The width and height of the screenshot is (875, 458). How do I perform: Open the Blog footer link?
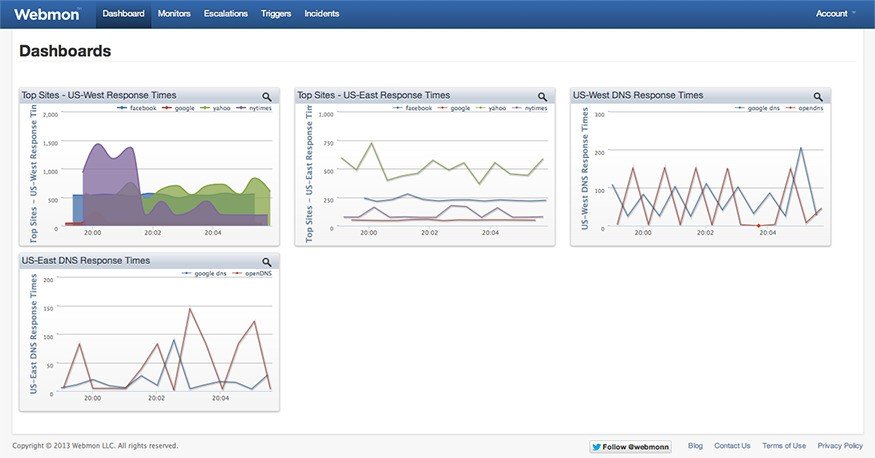point(695,446)
